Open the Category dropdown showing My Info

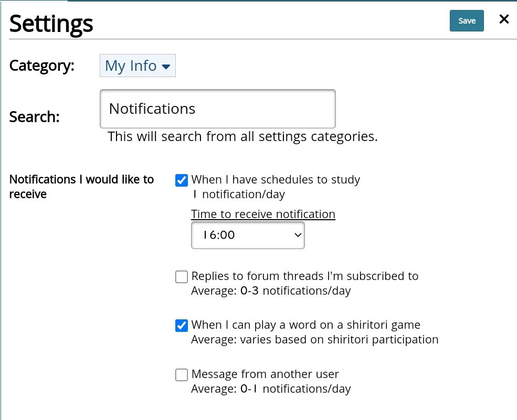click(138, 66)
